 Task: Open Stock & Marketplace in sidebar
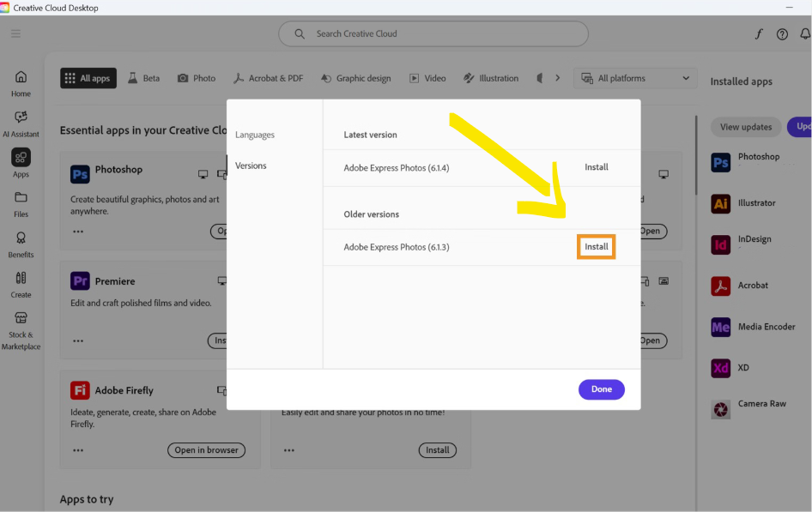coord(21,331)
